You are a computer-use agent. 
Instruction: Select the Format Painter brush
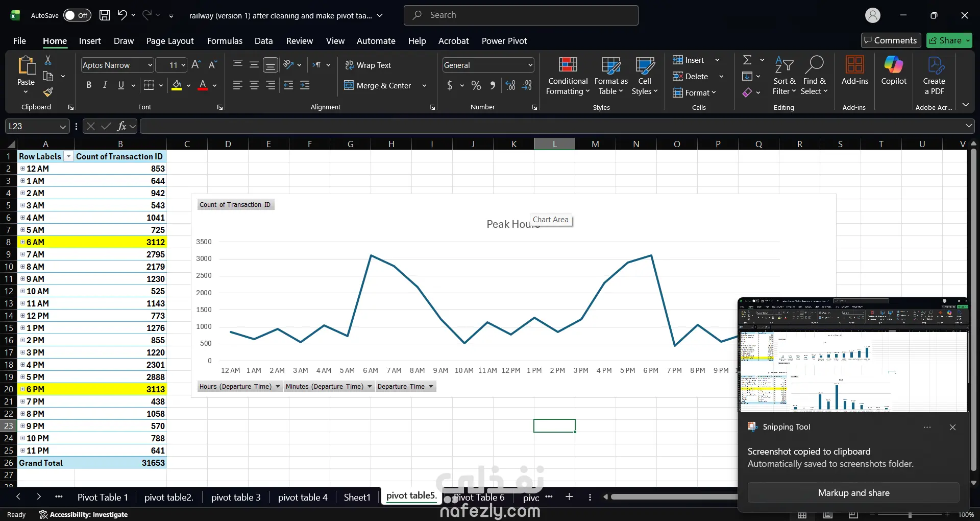(x=48, y=92)
